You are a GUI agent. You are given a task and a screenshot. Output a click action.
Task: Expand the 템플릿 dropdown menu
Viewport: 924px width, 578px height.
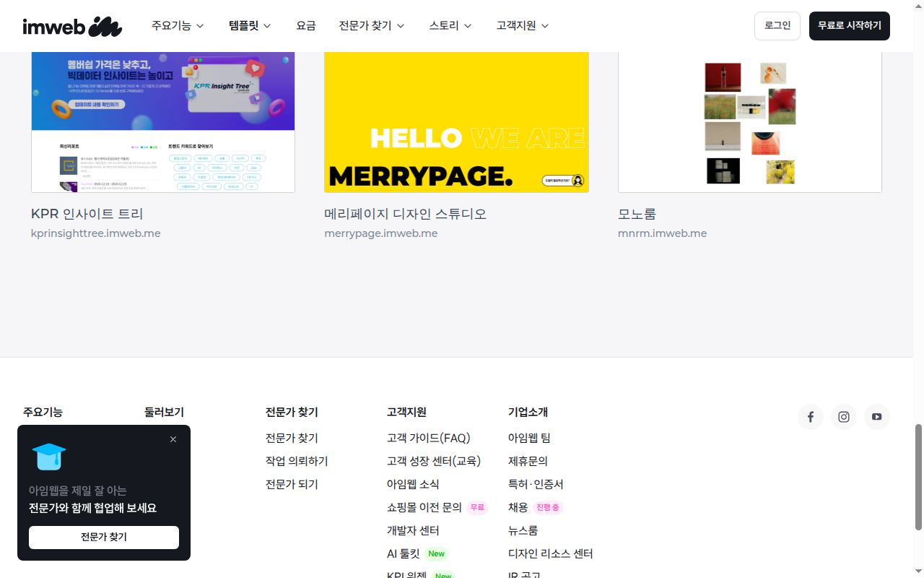pyautogui.click(x=250, y=26)
